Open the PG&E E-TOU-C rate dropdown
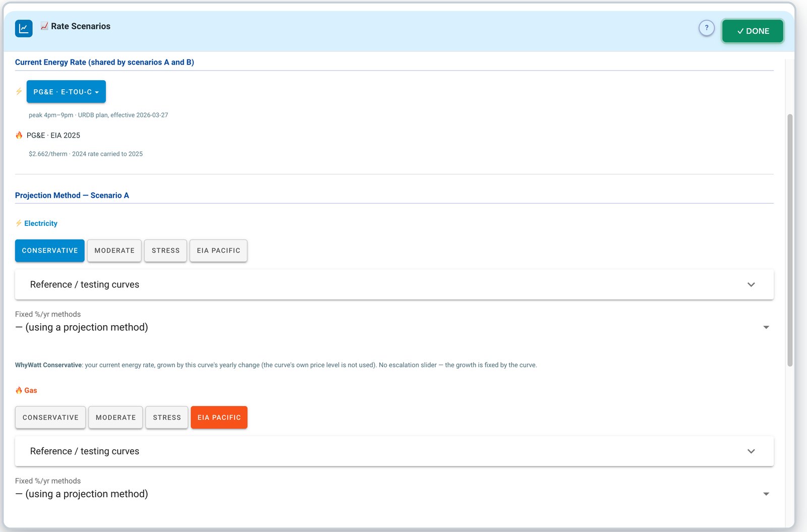The image size is (807, 532). tap(66, 92)
